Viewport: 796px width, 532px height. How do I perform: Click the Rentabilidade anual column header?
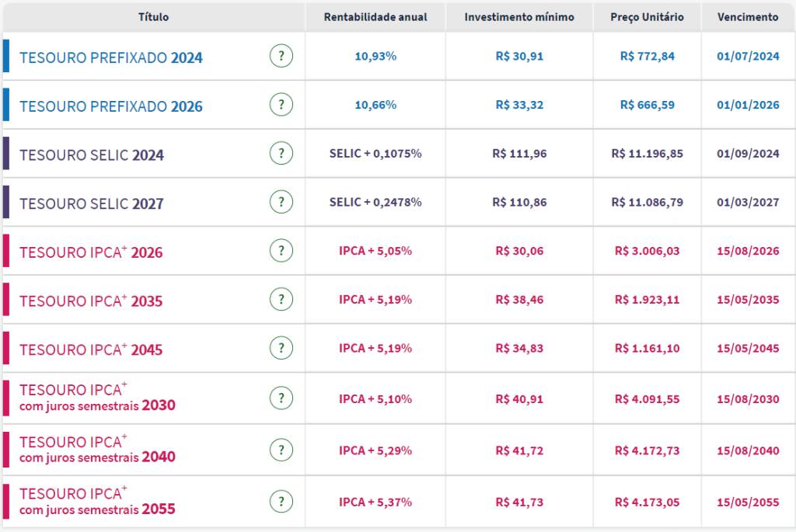(x=375, y=17)
